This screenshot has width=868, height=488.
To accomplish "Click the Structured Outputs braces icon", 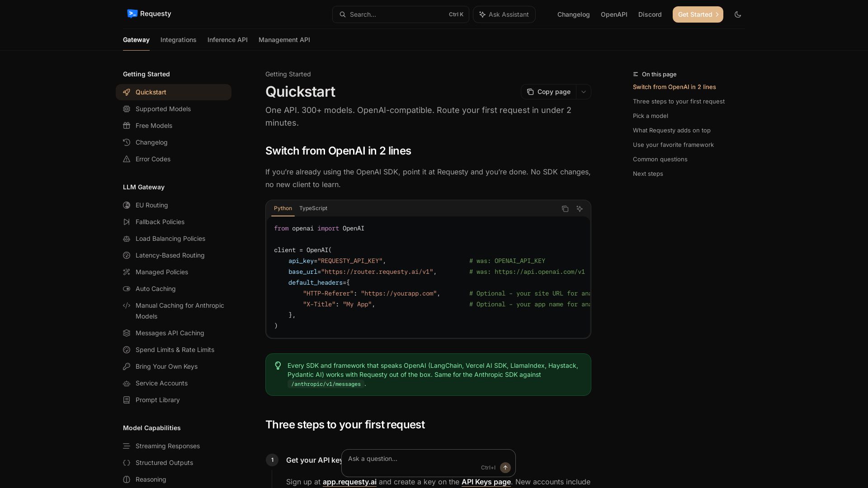I will [127, 463].
